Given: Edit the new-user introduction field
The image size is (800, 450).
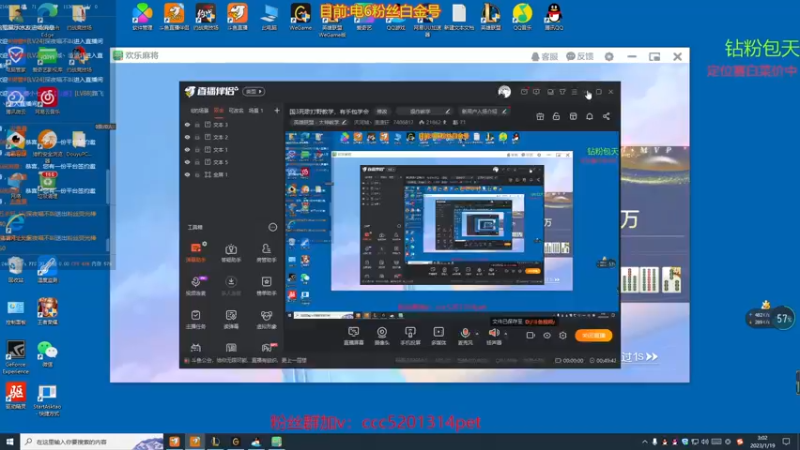Looking at the screenshot, I should pyautogui.click(x=484, y=111).
